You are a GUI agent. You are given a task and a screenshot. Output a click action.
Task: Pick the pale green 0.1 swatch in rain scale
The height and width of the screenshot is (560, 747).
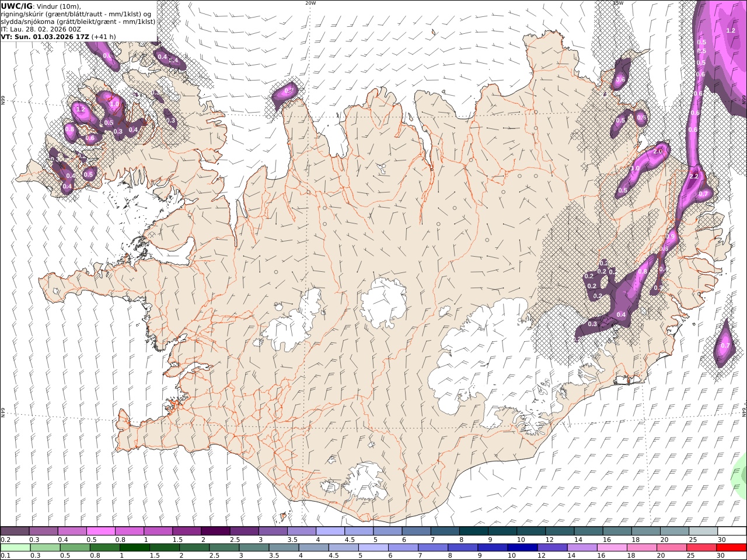(x=16, y=548)
